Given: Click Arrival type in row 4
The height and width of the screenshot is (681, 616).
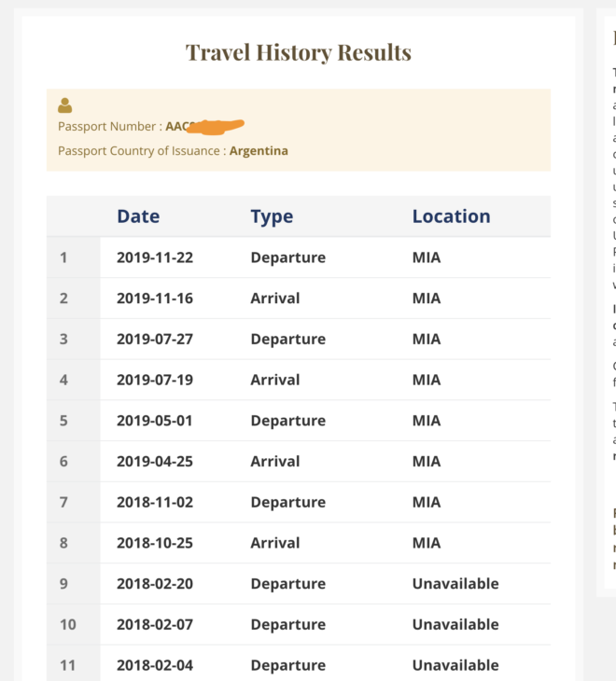Looking at the screenshot, I should pos(275,380).
